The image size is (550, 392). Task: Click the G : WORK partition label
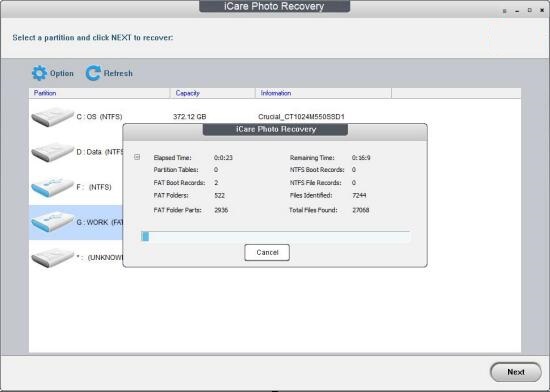click(x=100, y=222)
